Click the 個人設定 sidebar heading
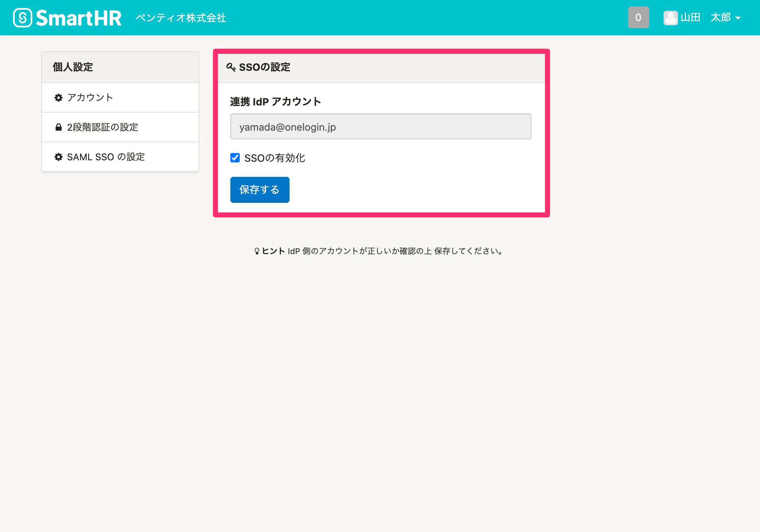The height and width of the screenshot is (532, 760). coord(73,67)
